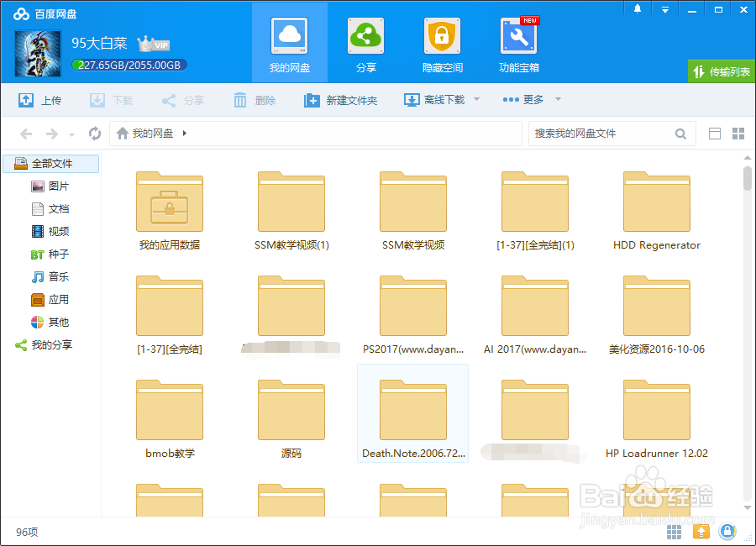756x546 pixels.
Task: Go forward with the right arrow
Action: 51,134
